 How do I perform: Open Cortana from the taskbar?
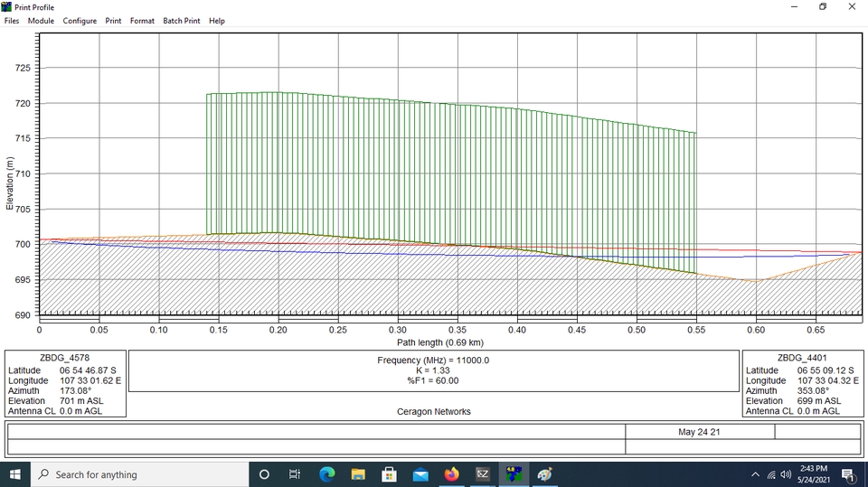(264, 474)
